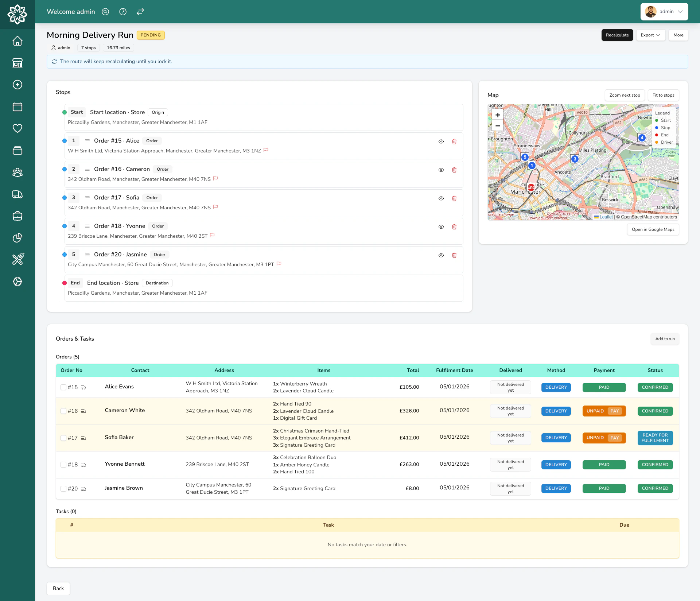Open the Home dashboard from the sidebar

pos(17,41)
